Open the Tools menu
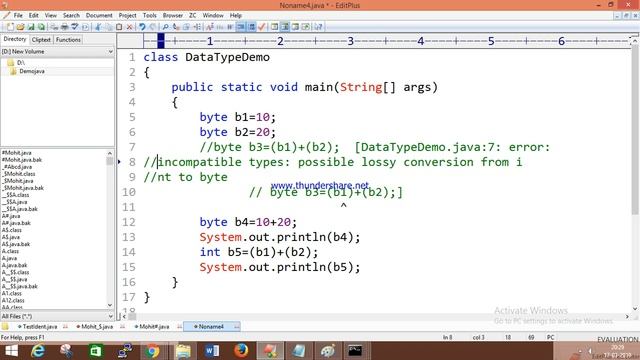 click(x=149, y=15)
